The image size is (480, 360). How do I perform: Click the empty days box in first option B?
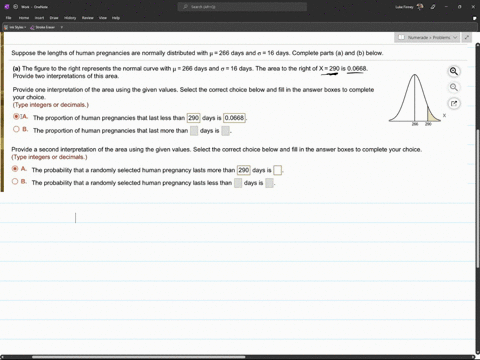click(194, 131)
